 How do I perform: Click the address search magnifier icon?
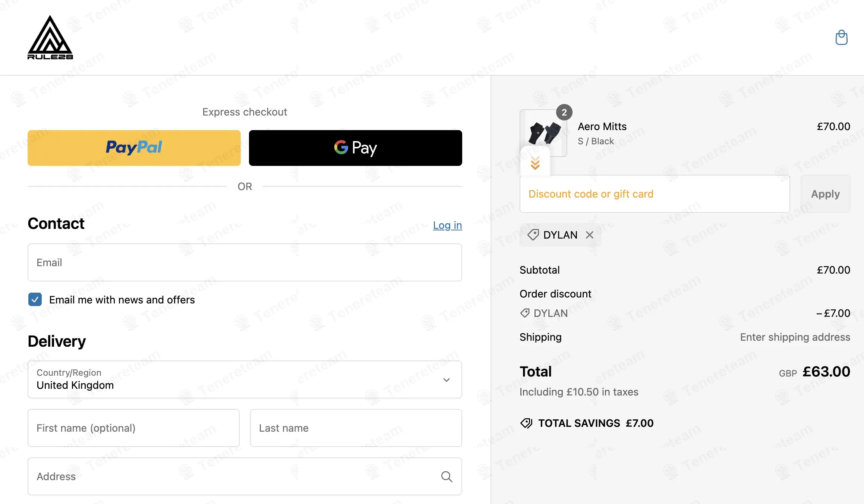click(447, 476)
